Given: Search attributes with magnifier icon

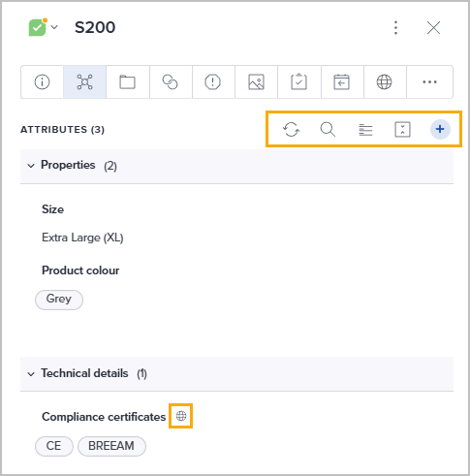Looking at the screenshot, I should pos(328,129).
